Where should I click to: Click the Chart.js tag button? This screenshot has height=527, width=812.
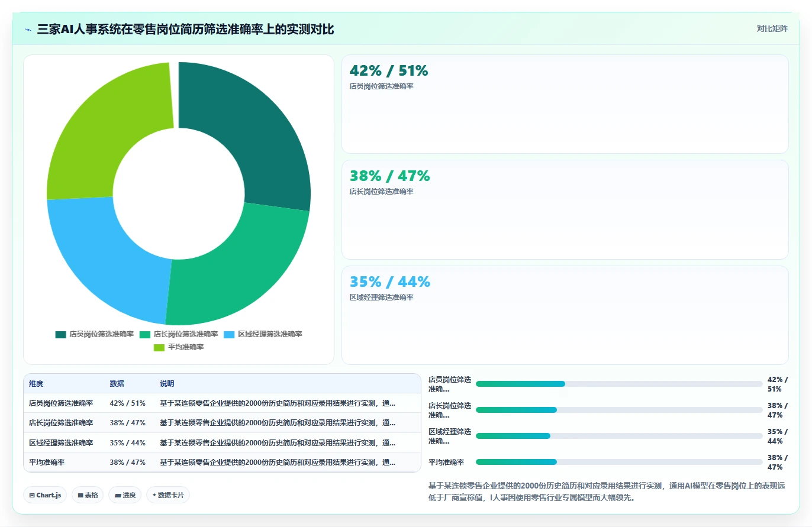(45, 495)
